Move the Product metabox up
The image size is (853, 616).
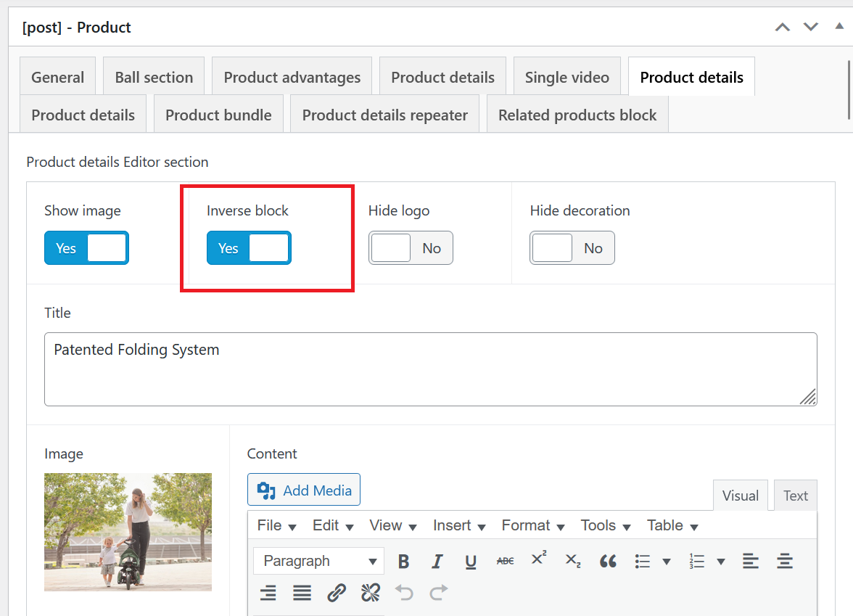tap(782, 28)
